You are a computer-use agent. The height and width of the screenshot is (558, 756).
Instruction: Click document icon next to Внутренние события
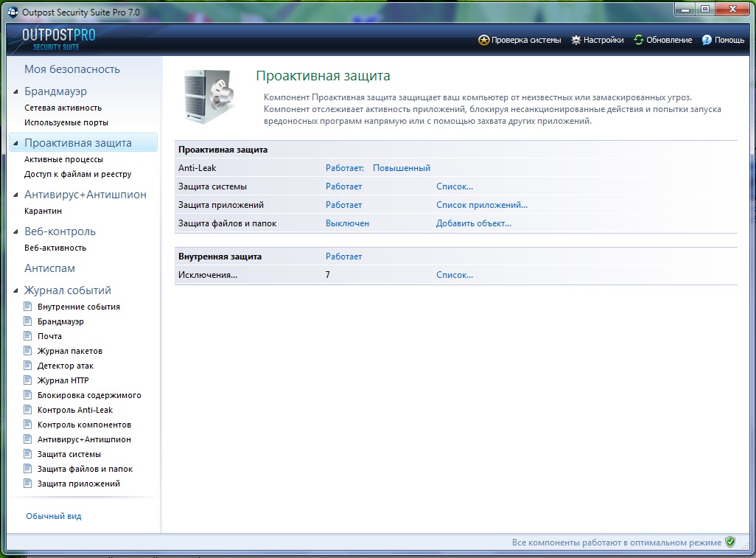pyautogui.click(x=28, y=306)
